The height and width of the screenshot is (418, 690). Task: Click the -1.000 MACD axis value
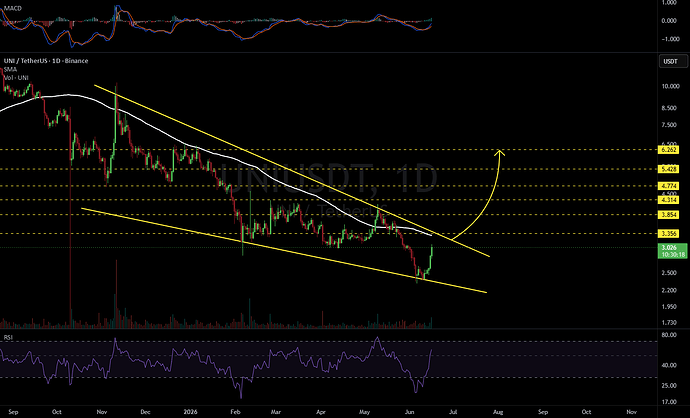pyautogui.click(x=669, y=39)
